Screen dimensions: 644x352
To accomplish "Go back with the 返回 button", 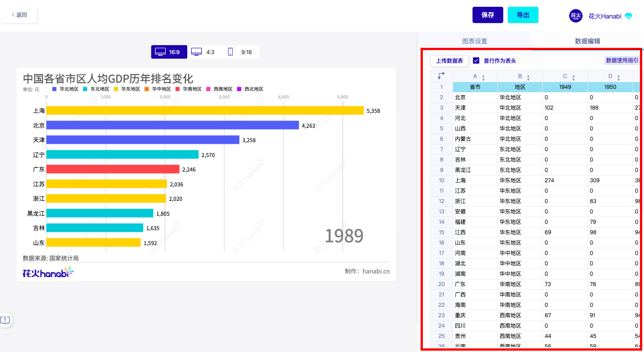I will pyautogui.click(x=19, y=15).
